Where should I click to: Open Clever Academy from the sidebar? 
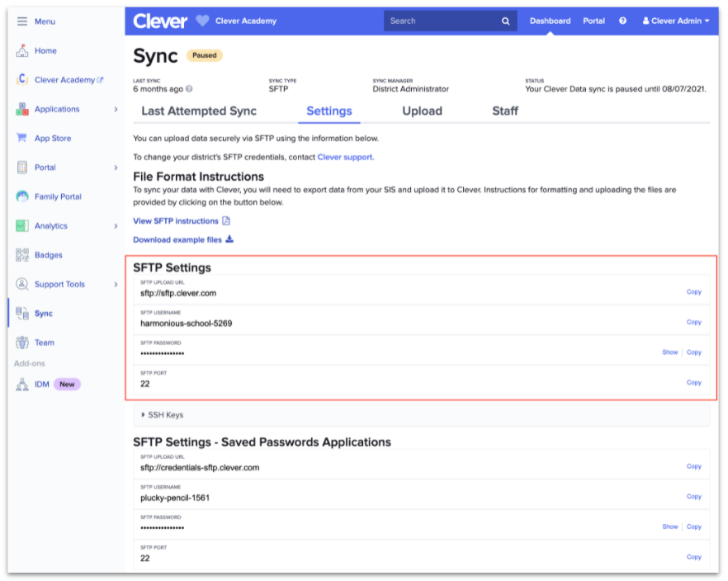(x=64, y=79)
